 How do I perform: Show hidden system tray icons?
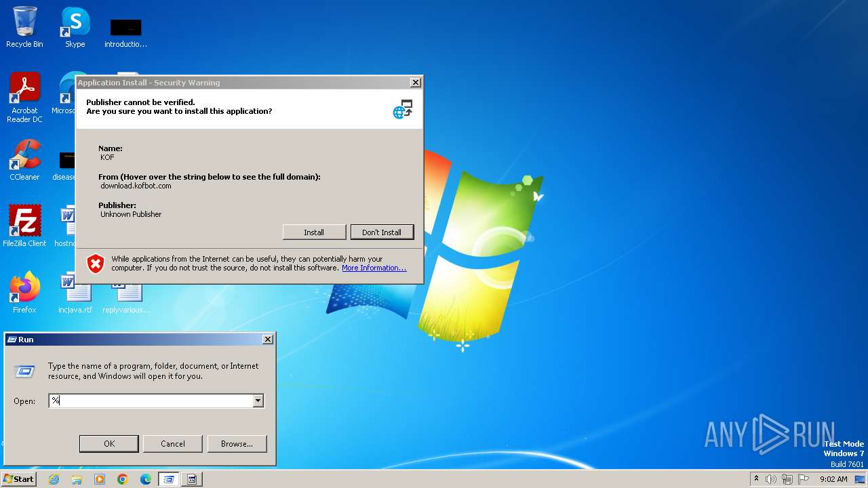click(x=756, y=479)
